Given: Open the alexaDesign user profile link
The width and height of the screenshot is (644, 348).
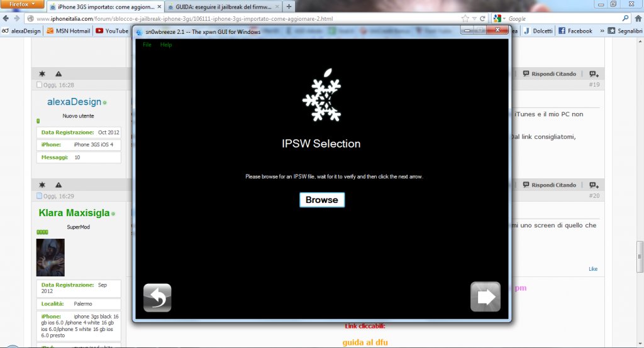Looking at the screenshot, I should [74, 101].
